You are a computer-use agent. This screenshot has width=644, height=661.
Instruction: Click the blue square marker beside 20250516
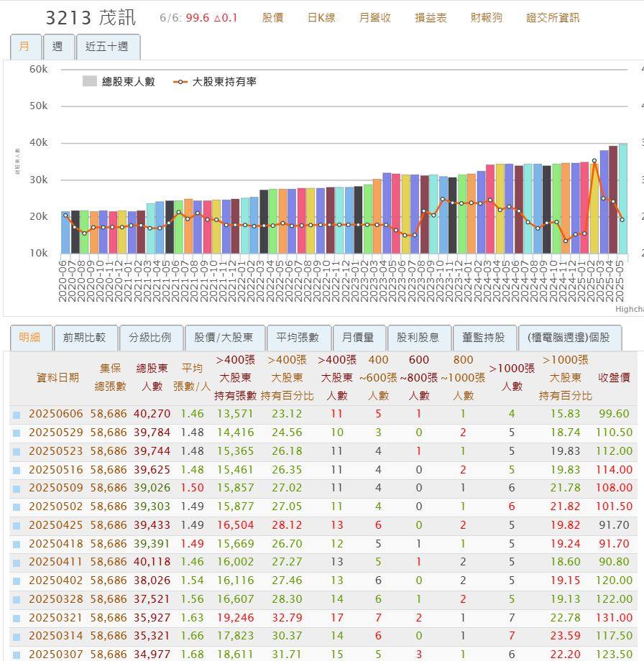click(17, 470)
